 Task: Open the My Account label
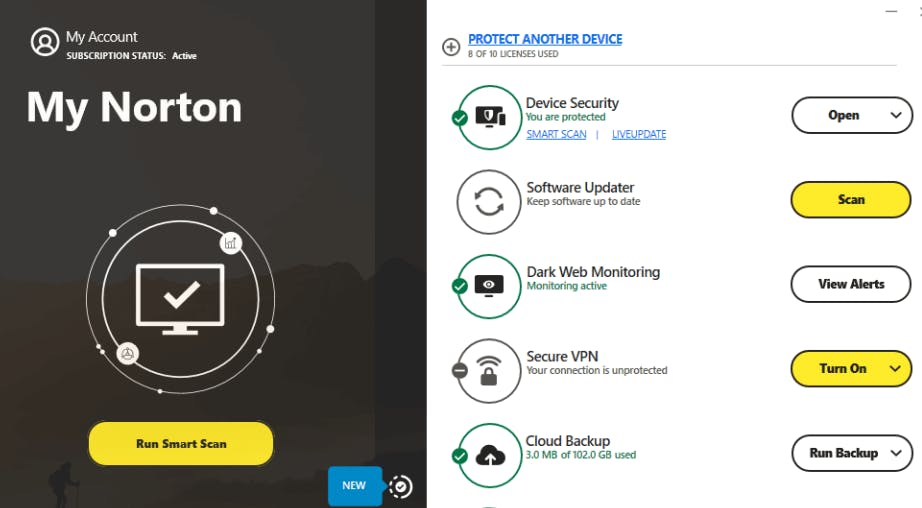[x=102, y=37]
